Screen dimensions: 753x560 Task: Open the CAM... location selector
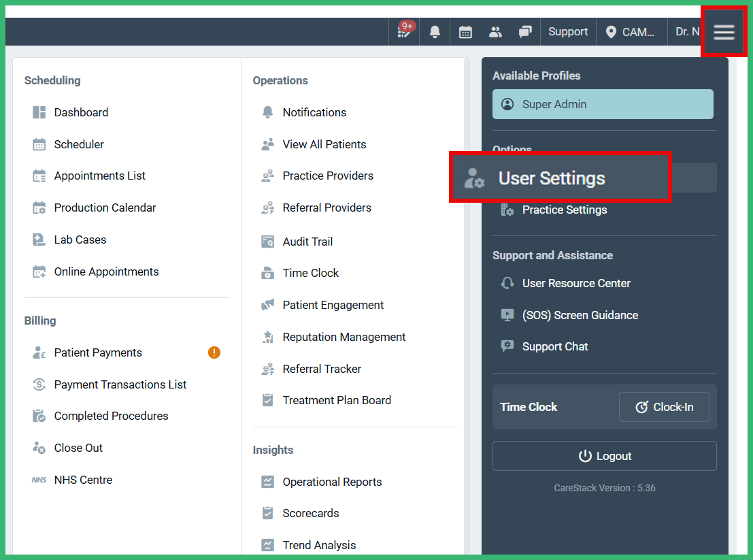click(x=631, y=31)
